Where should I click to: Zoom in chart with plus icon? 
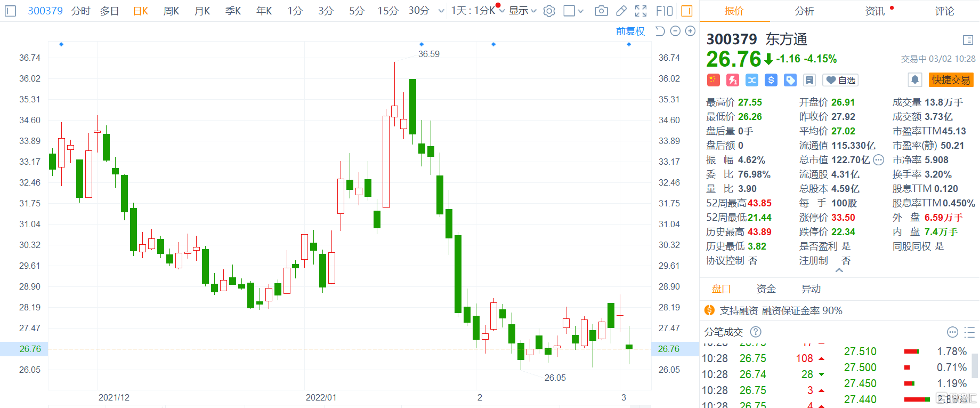click(690, 31)
